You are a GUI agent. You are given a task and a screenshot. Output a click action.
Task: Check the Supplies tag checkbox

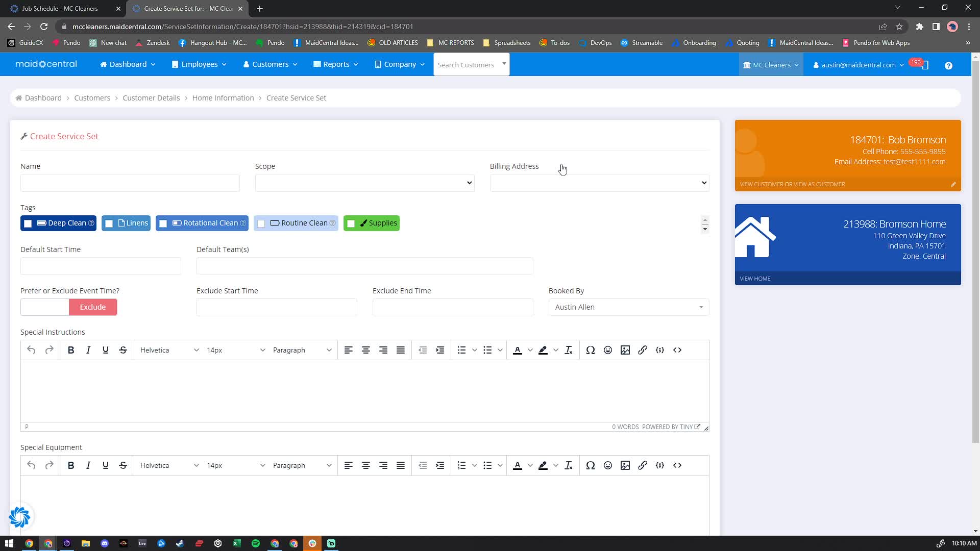(x=351, y=223)
